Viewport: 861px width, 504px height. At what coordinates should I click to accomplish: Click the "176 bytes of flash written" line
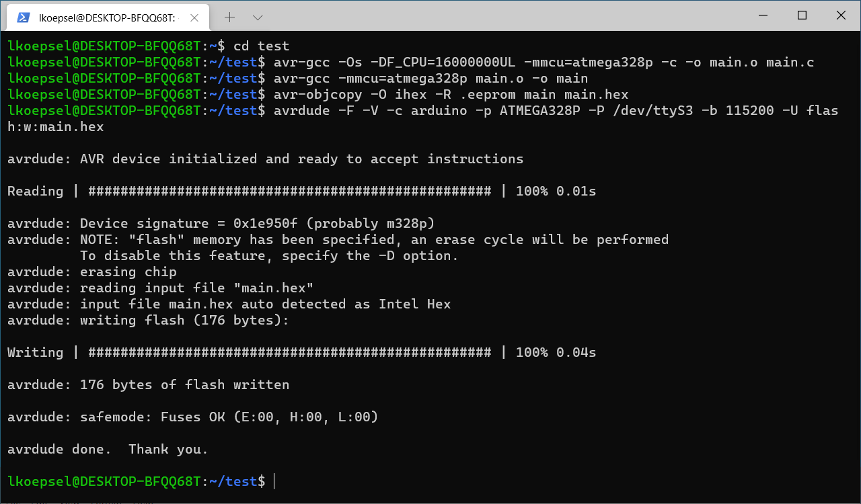[x=148, y=384]
